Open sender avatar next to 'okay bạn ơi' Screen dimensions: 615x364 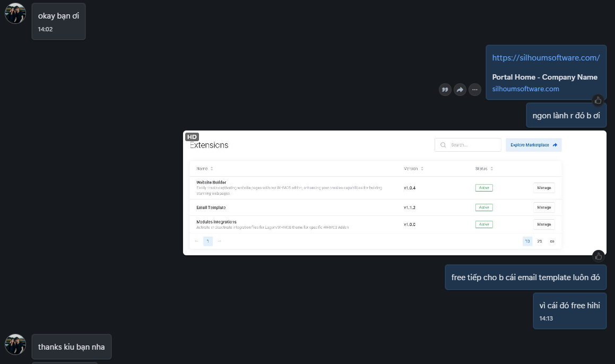coord(15,13)
